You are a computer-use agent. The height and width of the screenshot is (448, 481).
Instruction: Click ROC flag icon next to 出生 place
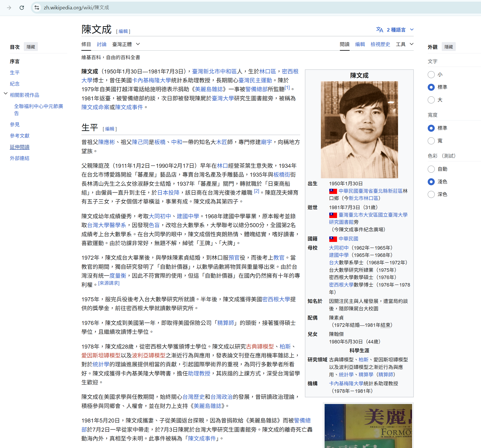click(333, 191)
